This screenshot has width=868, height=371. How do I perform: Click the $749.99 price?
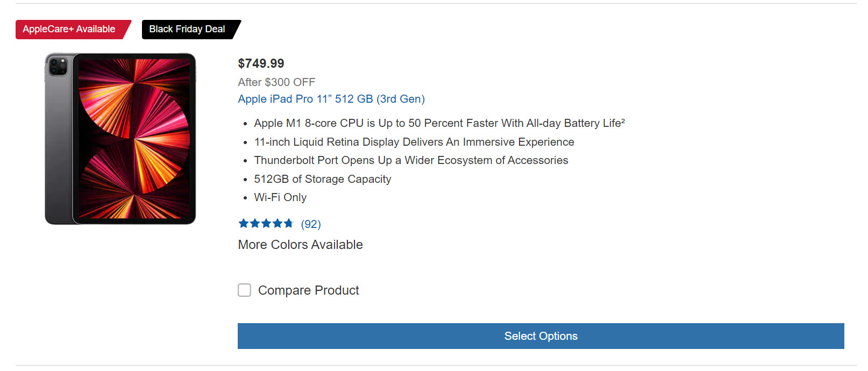[x=261, y=63]
